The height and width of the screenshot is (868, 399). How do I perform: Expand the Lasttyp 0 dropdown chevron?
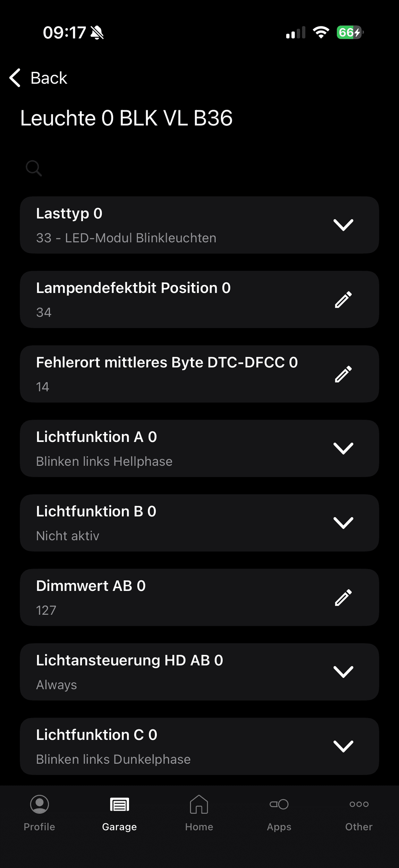coord(343,225)
